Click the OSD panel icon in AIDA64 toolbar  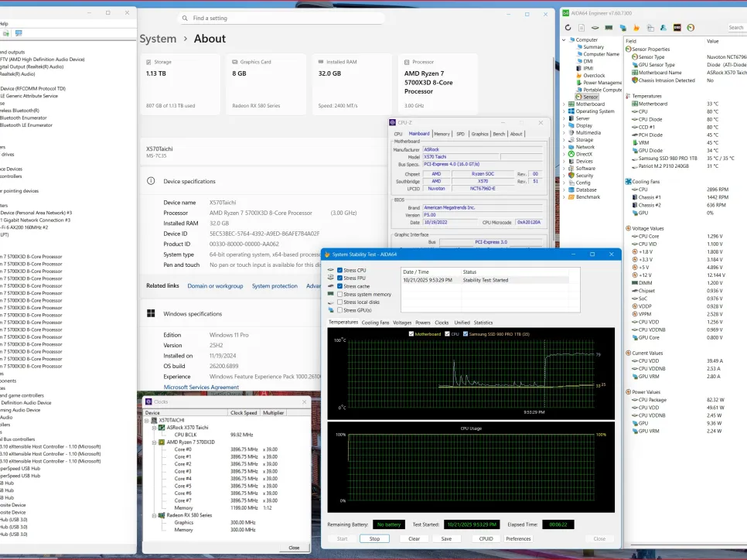coord(677,28)
